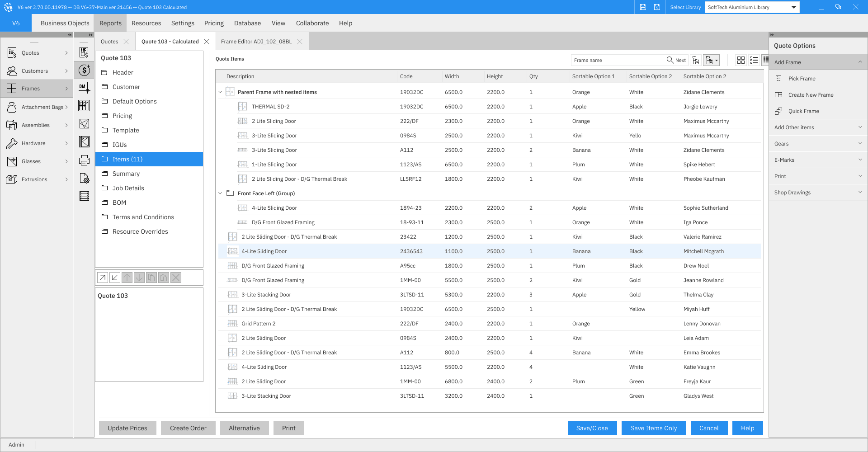
Task: Open the SoftTech Aluminium Library dropdown
Action: (x=752, y=7)
